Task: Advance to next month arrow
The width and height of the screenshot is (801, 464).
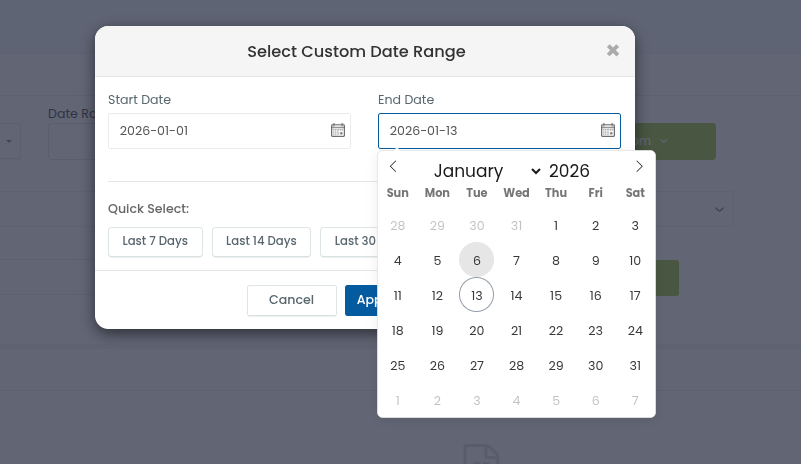Action: 640,167
